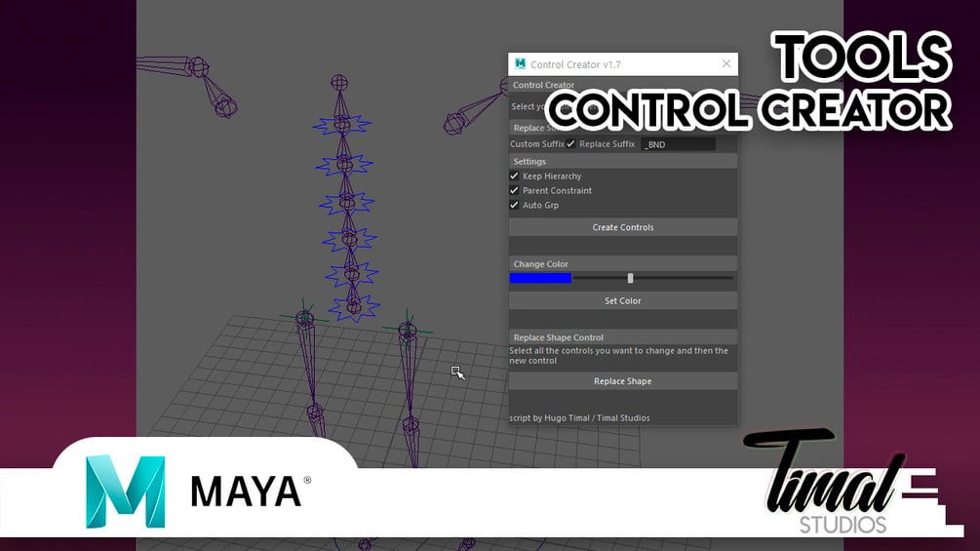Select the bottom blue star spine control
Viewport: 980px width, 551px height.
(354, 307)
